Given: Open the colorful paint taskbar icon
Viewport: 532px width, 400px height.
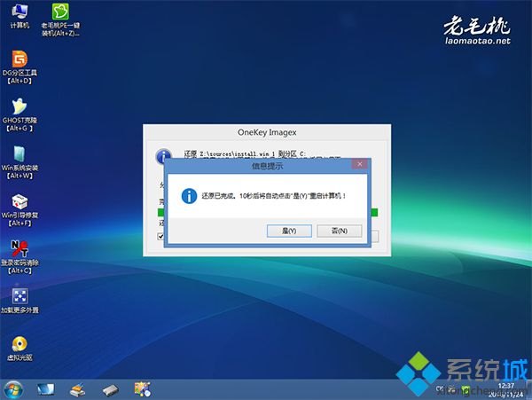Looking at the screenshot, I should [x=143, y=389].
